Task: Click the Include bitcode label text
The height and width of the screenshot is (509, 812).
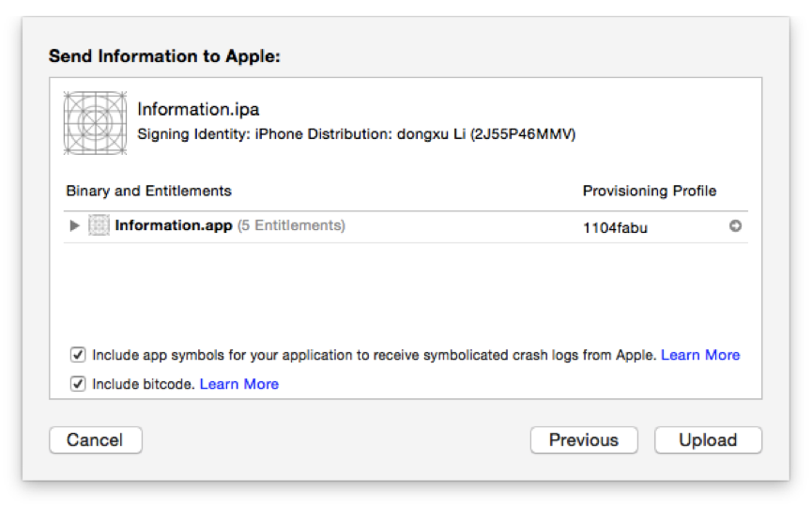Action: click(144, 383)
